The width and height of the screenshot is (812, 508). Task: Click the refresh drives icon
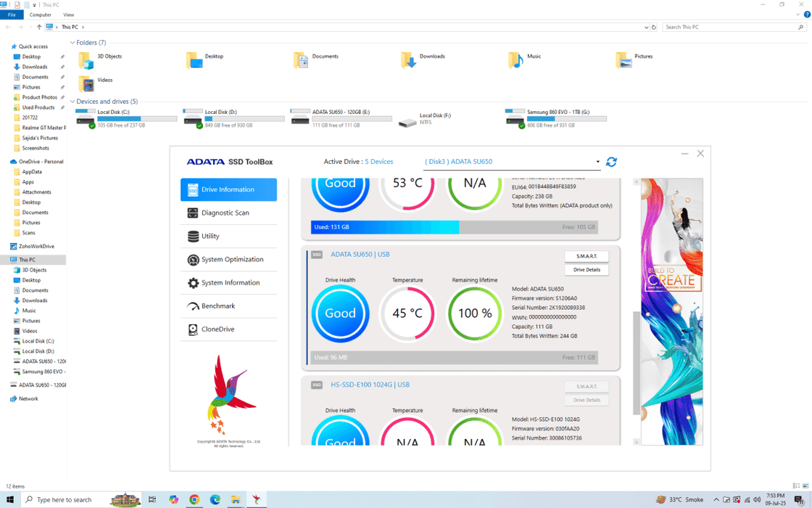tap(611, 162)
